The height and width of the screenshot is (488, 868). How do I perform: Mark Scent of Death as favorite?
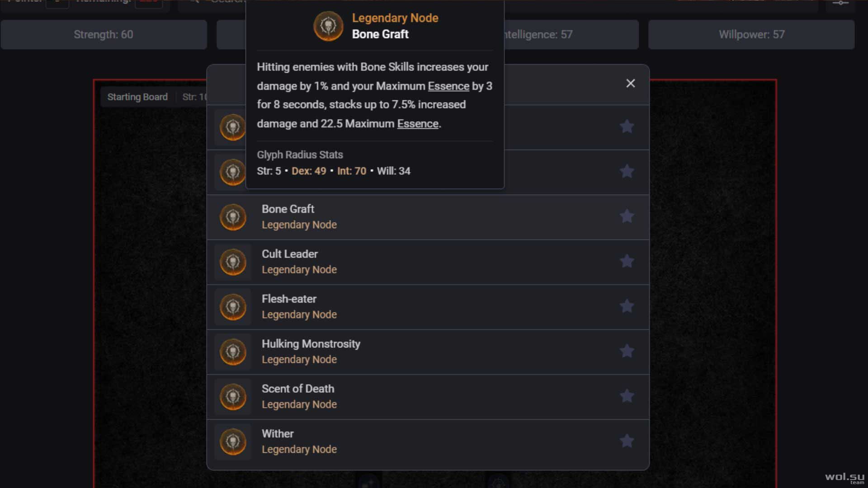627,396
